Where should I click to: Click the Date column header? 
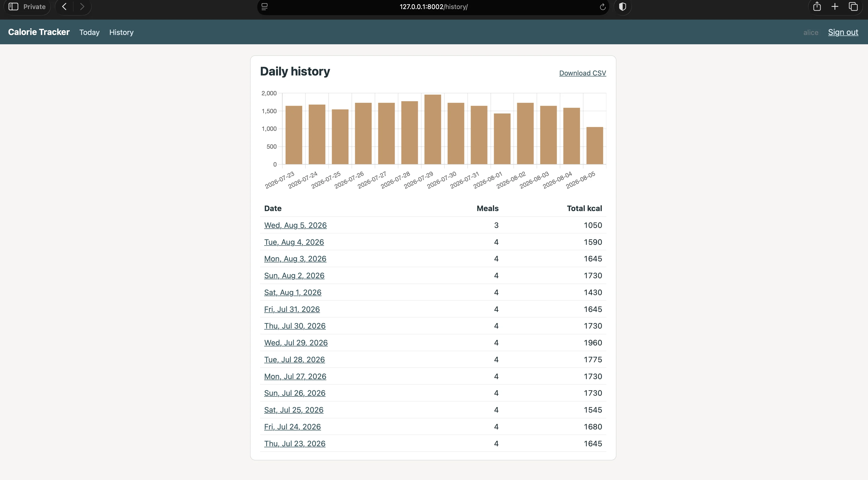[x=272, y=208]
